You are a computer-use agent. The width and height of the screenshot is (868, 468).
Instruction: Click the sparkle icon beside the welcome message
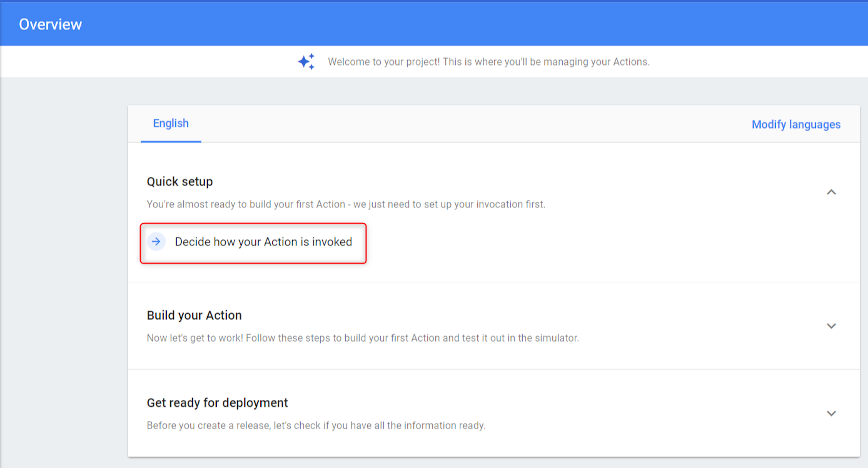[306, 61]
